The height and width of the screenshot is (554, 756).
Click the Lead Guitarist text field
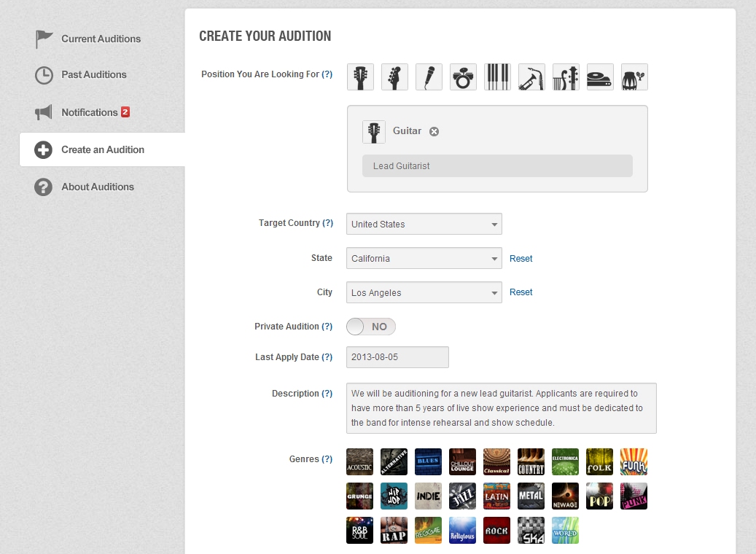point(497,166)
